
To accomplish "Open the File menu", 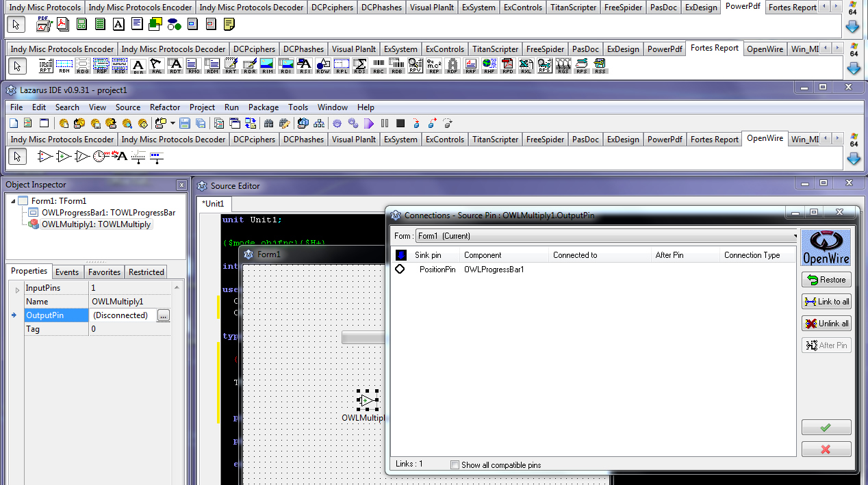I will 16,107.
